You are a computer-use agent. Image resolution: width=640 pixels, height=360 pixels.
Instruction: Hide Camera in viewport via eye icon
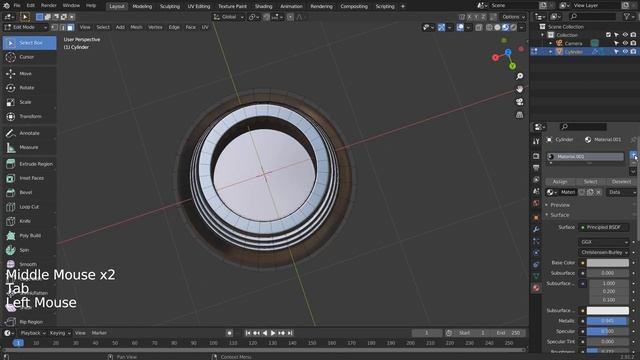(625, 43)
